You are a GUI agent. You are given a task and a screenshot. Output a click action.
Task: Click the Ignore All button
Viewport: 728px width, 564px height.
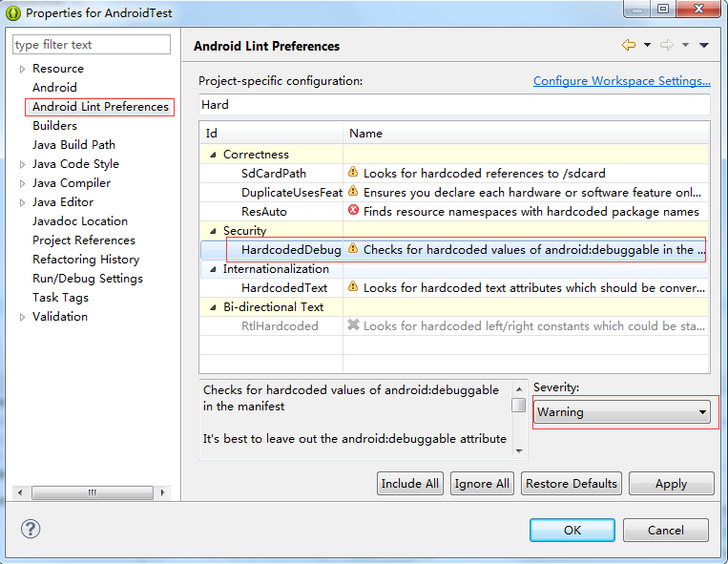[482, 484]
